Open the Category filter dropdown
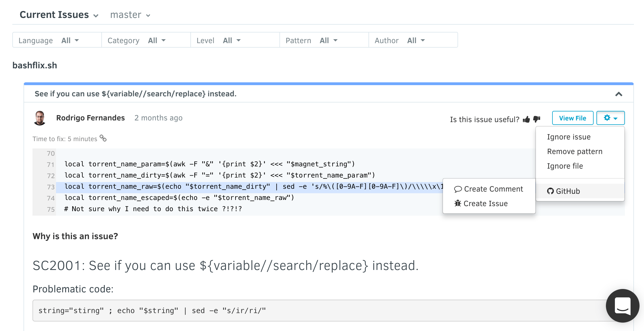 pos(146,40)
